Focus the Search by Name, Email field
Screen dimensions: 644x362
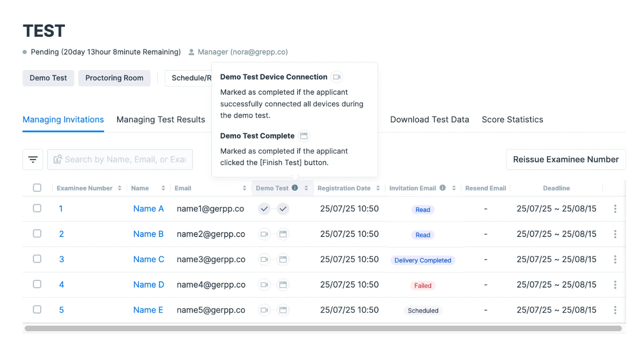120,160
